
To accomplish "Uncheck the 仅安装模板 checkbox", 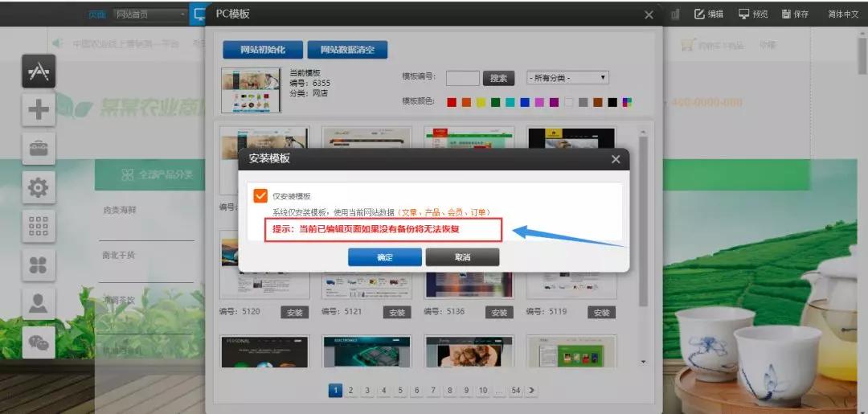I will (260, 195).
